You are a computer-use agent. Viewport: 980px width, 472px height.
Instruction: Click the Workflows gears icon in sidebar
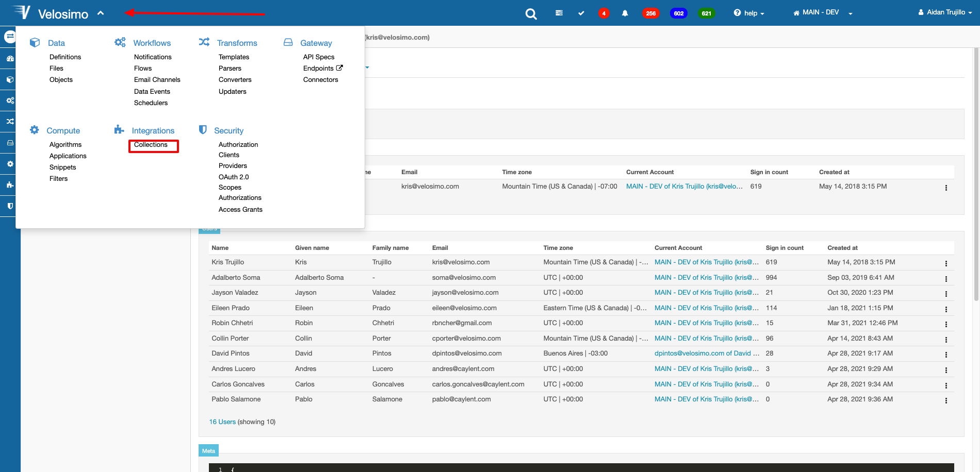tap(10, 100)
